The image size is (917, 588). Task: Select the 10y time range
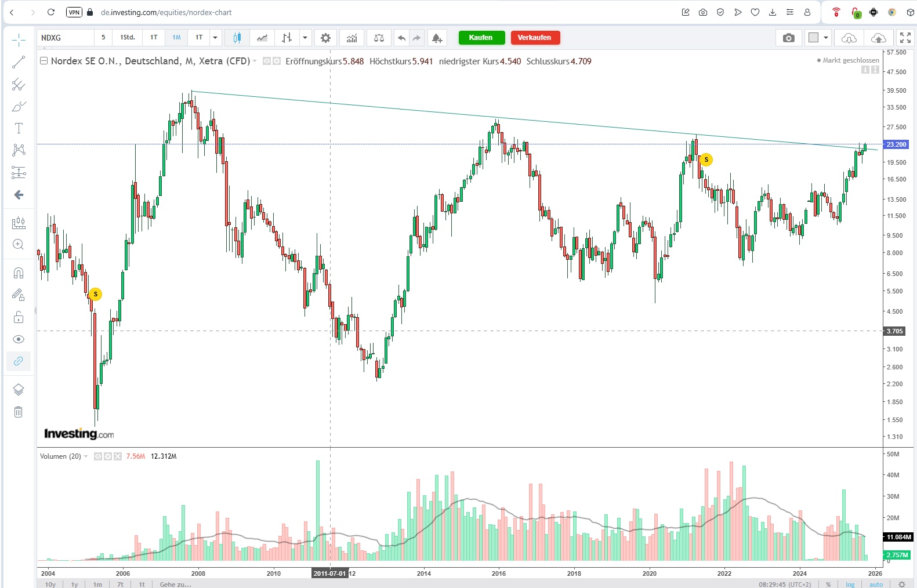[x=50, y=584]
